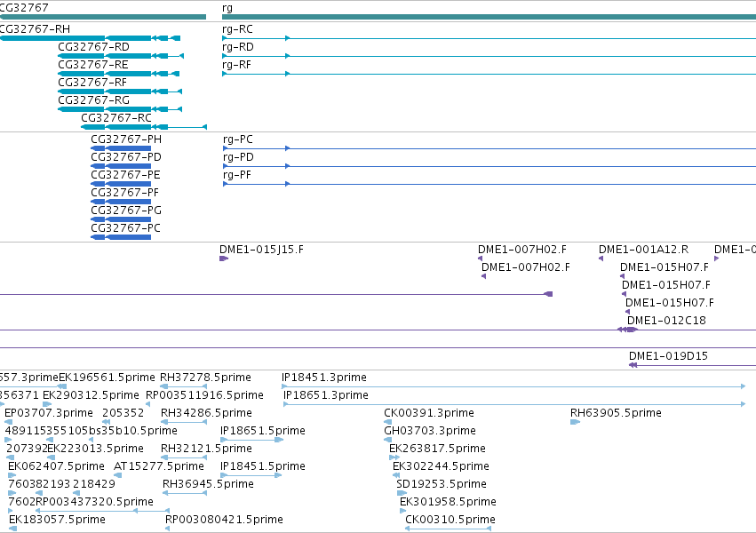This screenshot has height=533, width=756.
Task: Select the IP18451.5prime EST label
Action: coord(263,466)
